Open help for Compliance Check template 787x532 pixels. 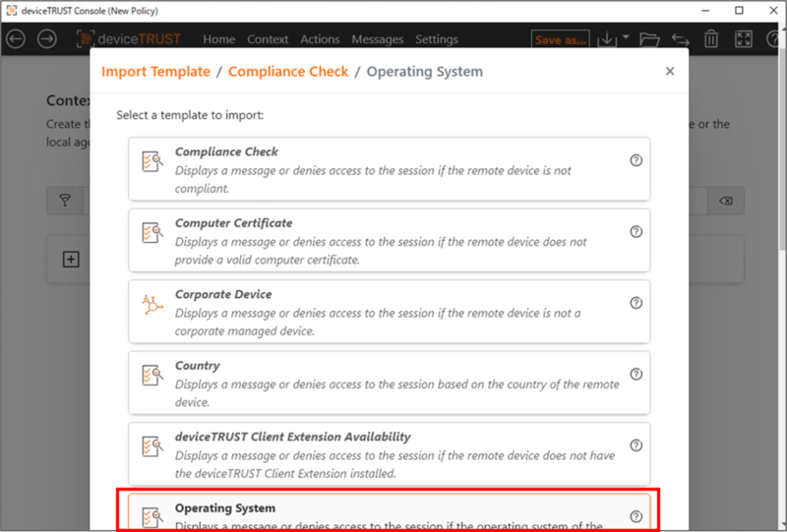(x=636, y=160)
